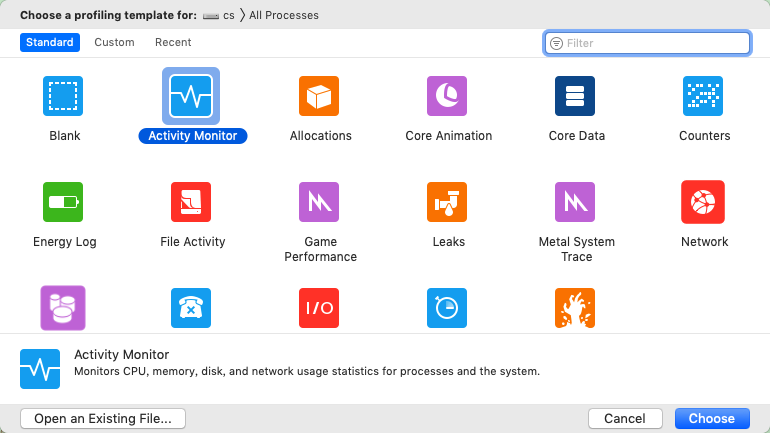
Task: Choose the Energy Log template
Action: pos(63,202)
